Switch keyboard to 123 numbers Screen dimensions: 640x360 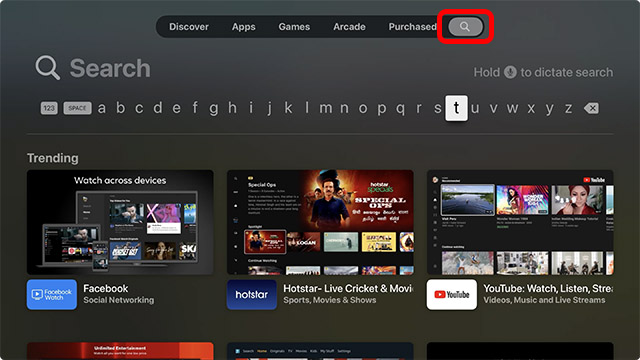point(49,108)
